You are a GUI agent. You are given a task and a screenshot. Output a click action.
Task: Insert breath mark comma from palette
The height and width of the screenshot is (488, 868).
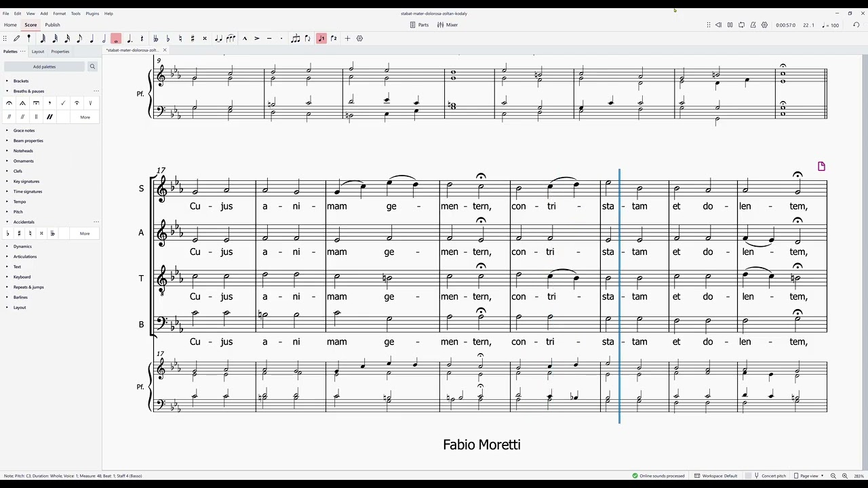[x=50, y=103]
